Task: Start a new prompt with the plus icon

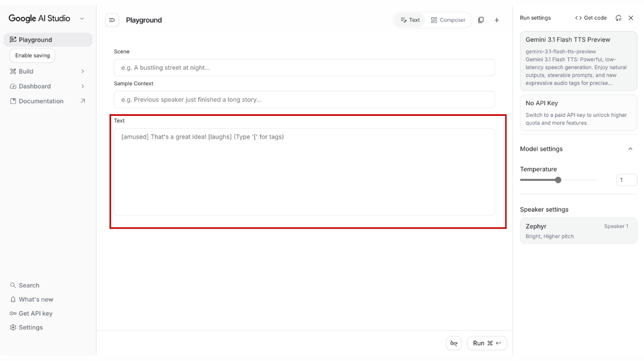Action: 497,20
